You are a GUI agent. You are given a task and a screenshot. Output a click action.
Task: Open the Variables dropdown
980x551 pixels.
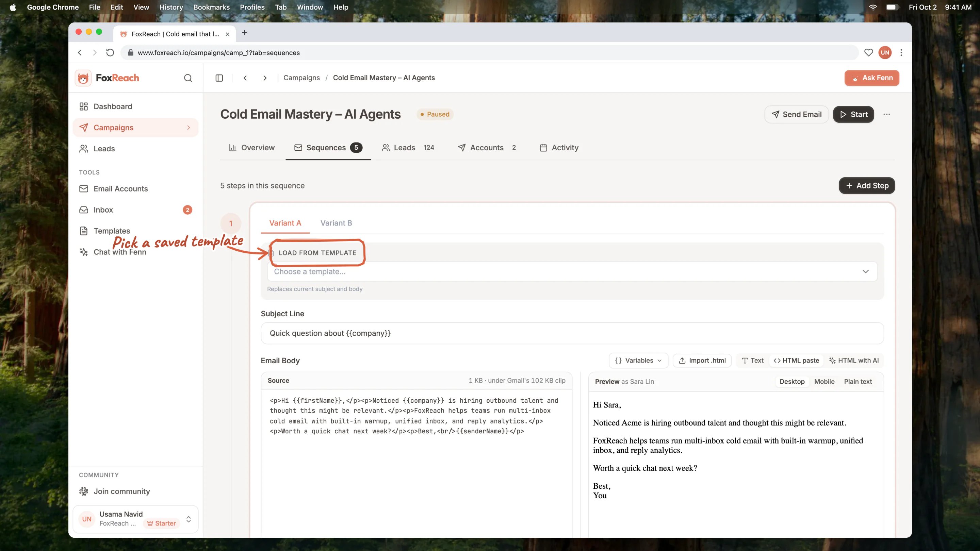click(x=638, y=361)
